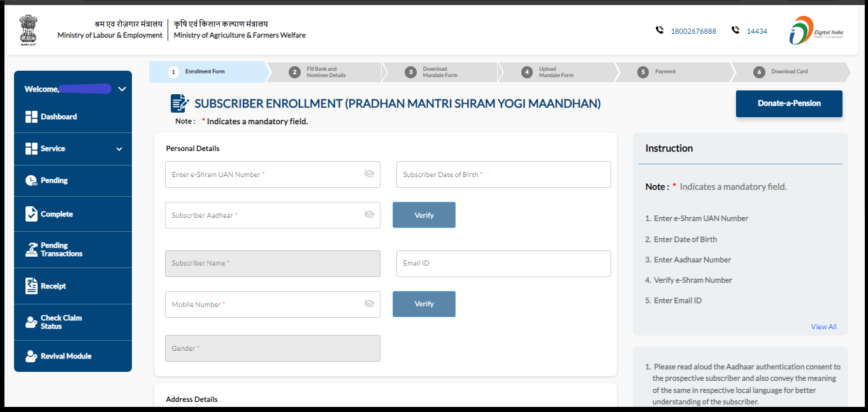This screenshot has width=868, height=412.
Task: Click the 'Instruction' panel heading
Action: click(669, 148)
